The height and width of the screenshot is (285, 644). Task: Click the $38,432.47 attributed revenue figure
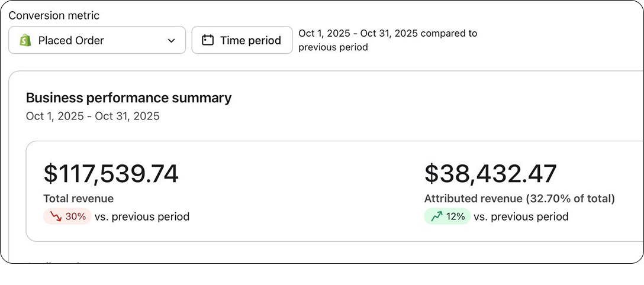(490, 173)
